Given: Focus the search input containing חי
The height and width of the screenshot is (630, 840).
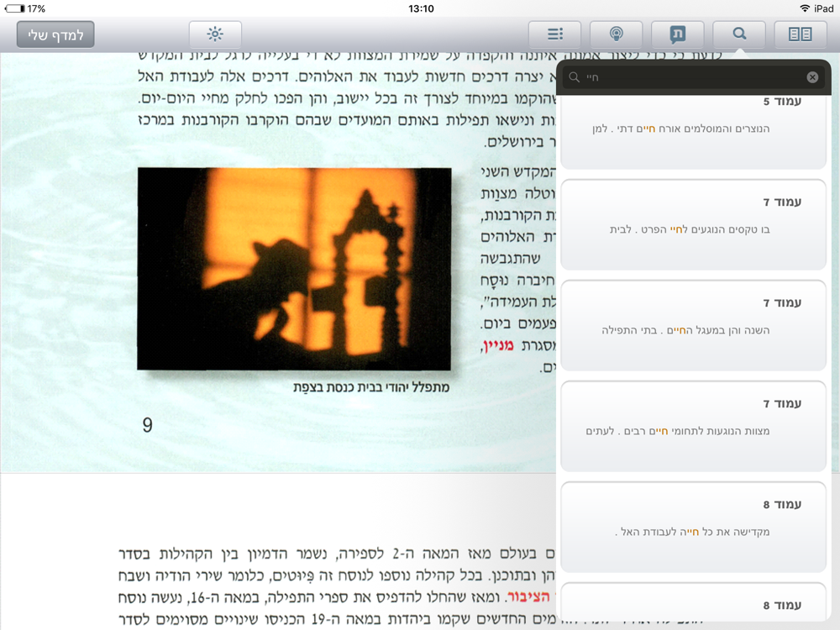Looking at the screenshot, I should pyautogui.click(x=693, y=77).
